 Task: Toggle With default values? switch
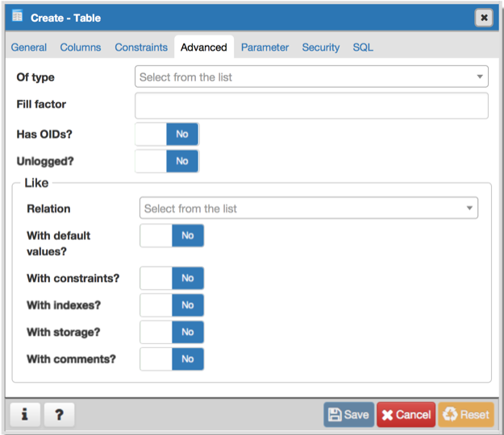tap(172, 236)
